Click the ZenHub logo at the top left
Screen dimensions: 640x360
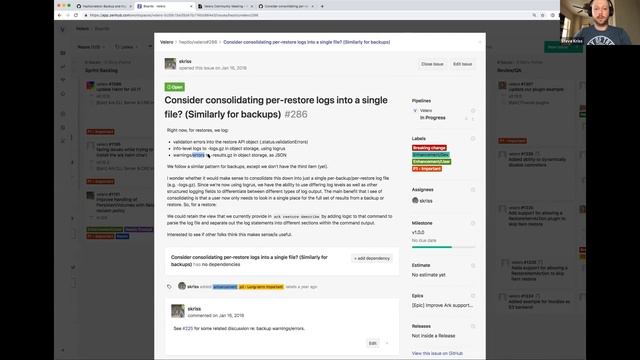[62, 29]
